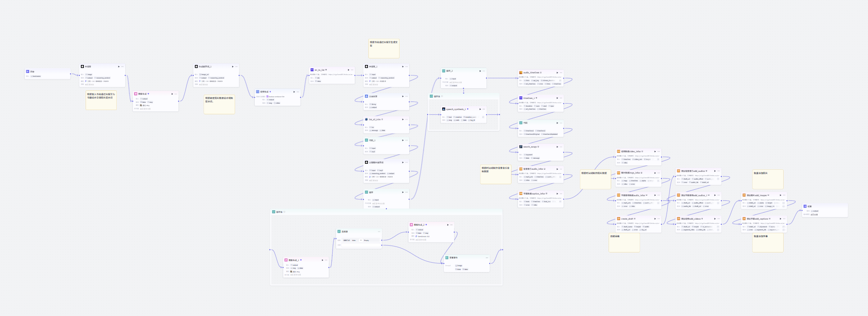Select the 创建草稿 yellow note

tap(624, 243)
